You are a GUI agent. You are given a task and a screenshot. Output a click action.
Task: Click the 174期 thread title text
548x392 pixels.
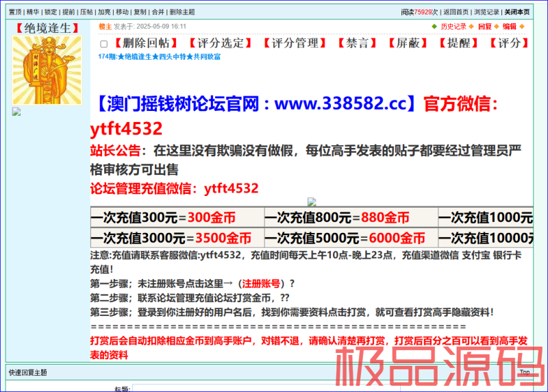[160, 57]
